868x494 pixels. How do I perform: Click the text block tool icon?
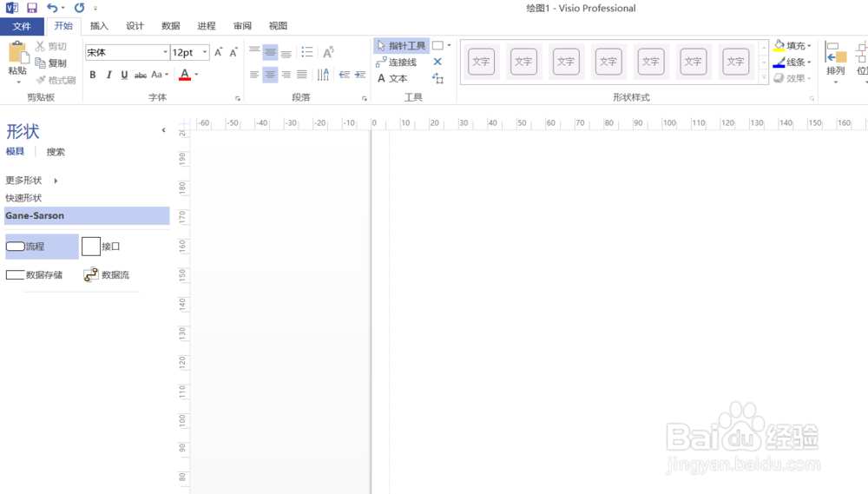pos(437,79)
